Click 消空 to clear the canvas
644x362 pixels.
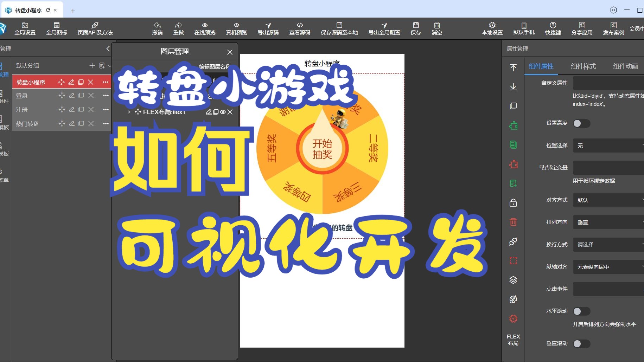tap(437, 28)
